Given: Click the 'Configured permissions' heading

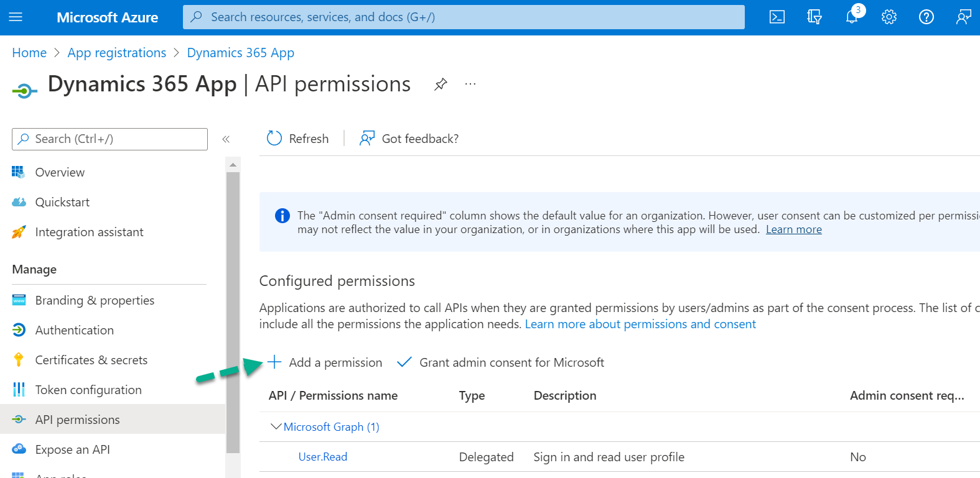Looking at the screenshot, I should click(x=337, y=281).
